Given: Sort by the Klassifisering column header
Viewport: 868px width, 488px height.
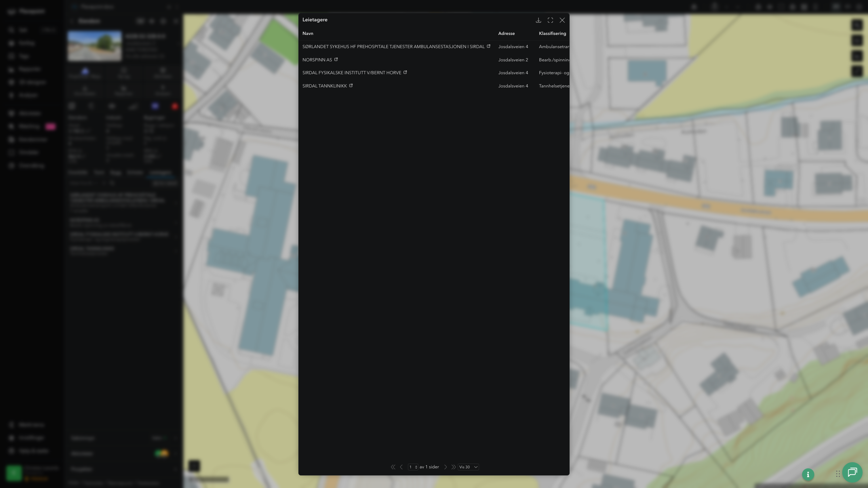Looking at the screenshot, I should click(x=552, y=34).
